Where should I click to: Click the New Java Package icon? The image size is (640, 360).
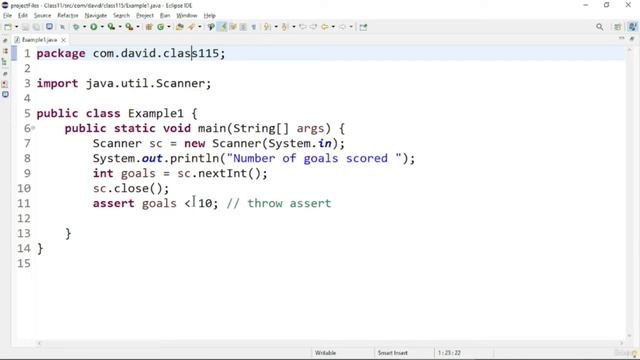(149, 27)
